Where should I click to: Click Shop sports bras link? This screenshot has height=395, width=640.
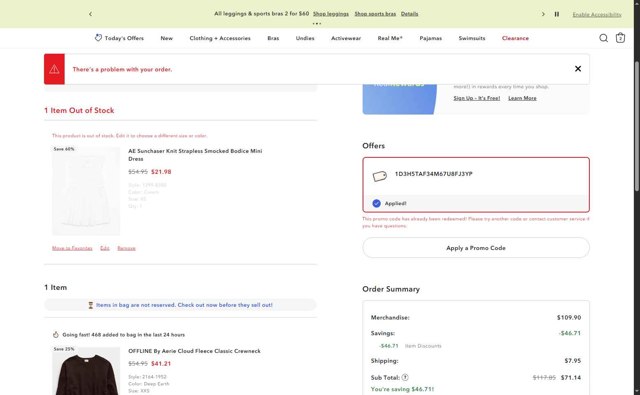375,14
